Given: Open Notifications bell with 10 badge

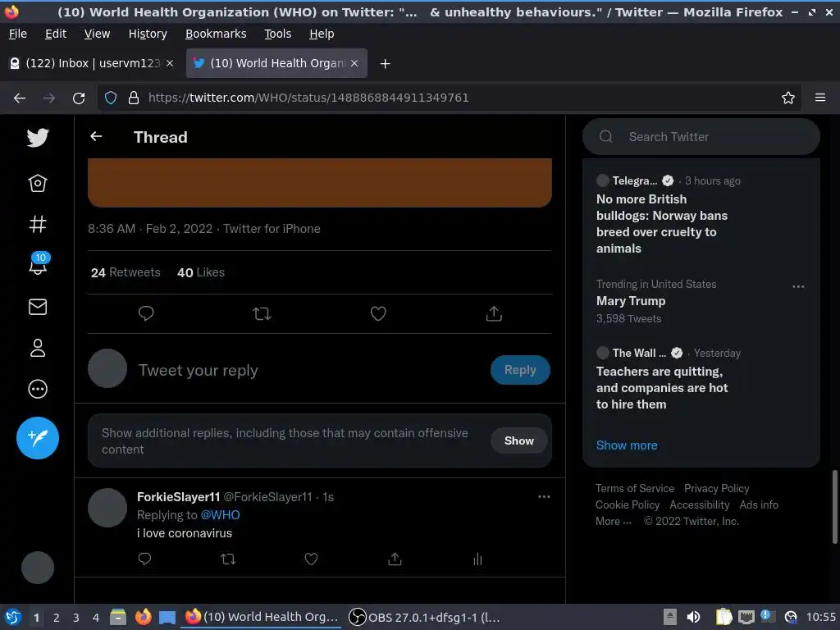Looking at the screenshot, I should pos(39,263).
